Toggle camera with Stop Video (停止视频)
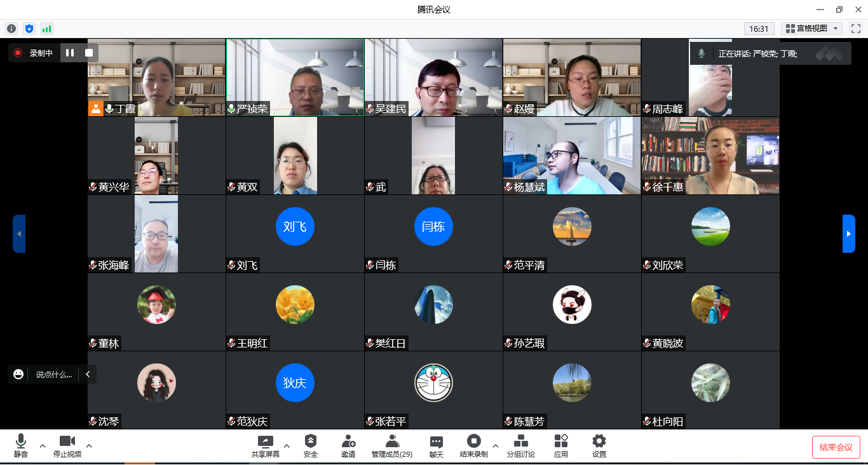 click(67, 446)
